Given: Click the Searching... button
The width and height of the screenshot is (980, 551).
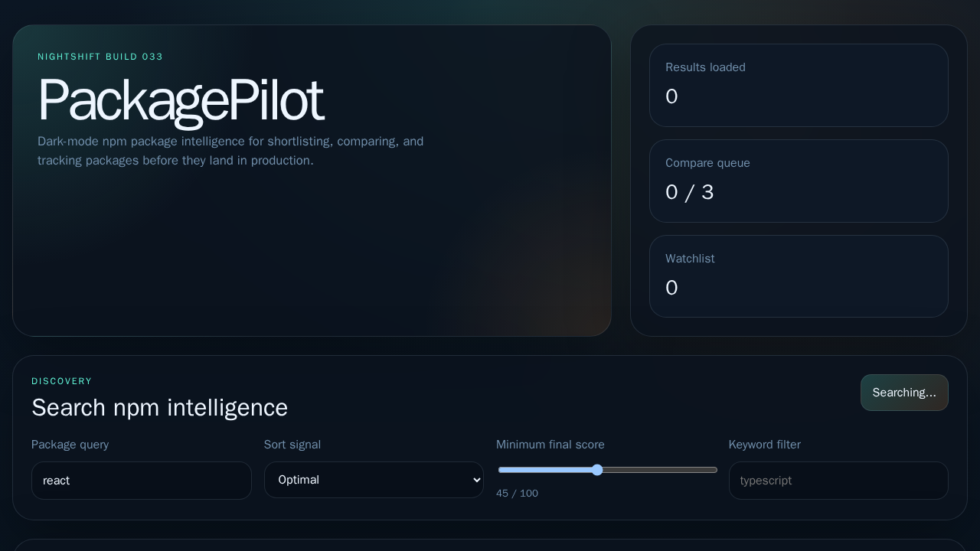Looking at the screenshot, I should pyautogui.click(x=904, y=393).
